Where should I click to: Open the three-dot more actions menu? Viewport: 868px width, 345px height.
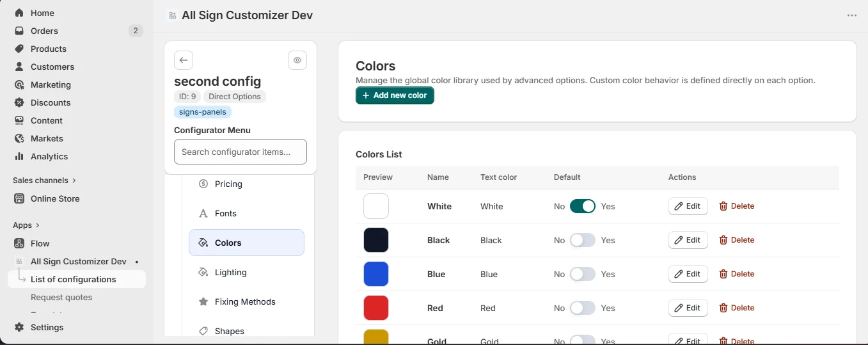click(851, 15)
